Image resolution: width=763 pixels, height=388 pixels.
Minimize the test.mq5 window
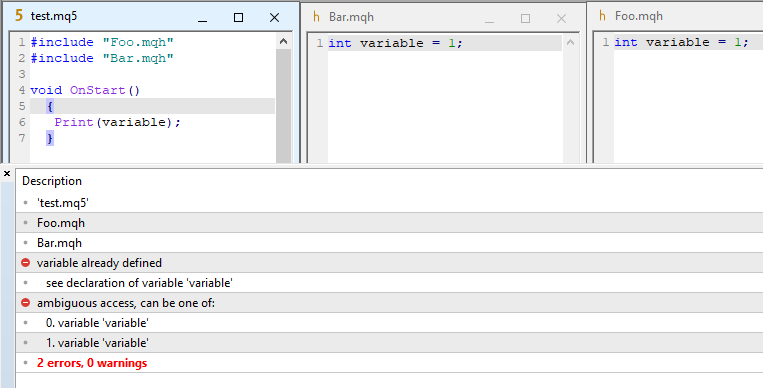tap(203, 18)
